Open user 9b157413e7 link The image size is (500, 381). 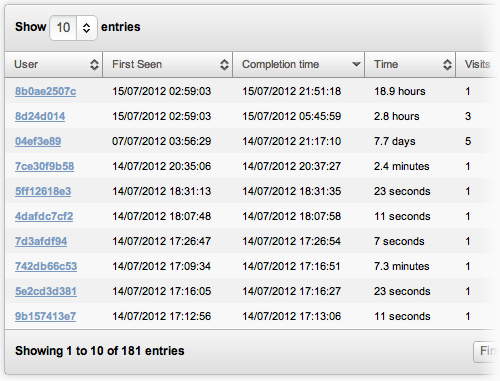pos(45,316)
